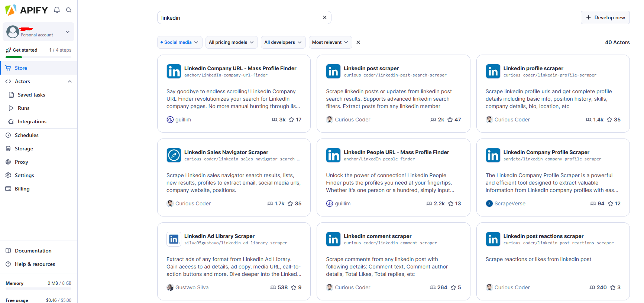Click the Memory usage bar
The height and width of the screenshot is (303, 644).
coord(38,288)
